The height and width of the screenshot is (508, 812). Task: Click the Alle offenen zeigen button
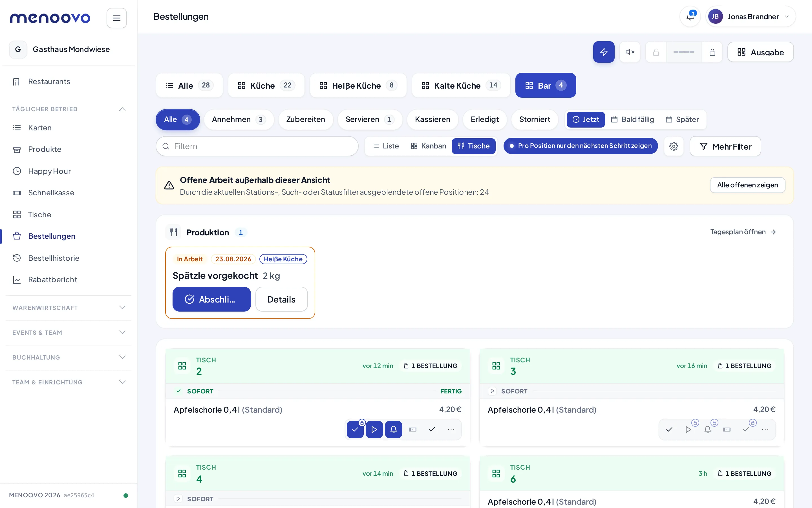coord(747,185)
